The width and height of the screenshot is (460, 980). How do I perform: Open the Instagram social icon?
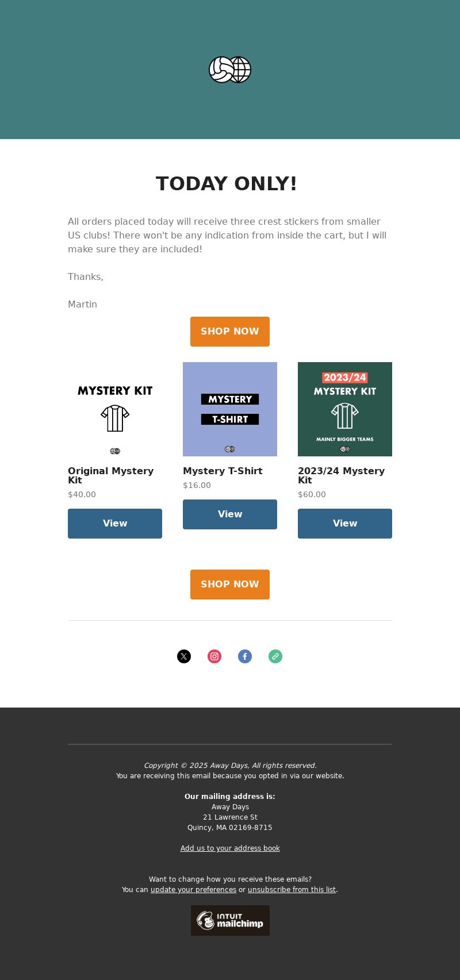point(214,656)
